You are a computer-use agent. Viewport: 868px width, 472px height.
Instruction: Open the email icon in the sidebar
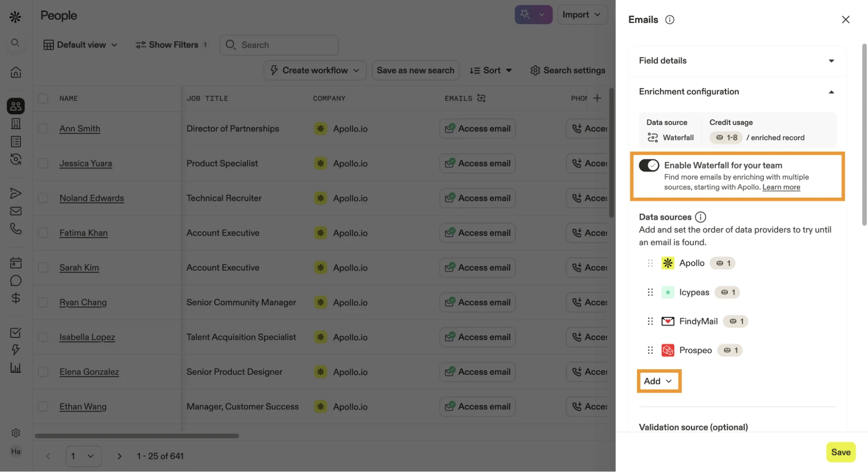(x=15, y=210)
